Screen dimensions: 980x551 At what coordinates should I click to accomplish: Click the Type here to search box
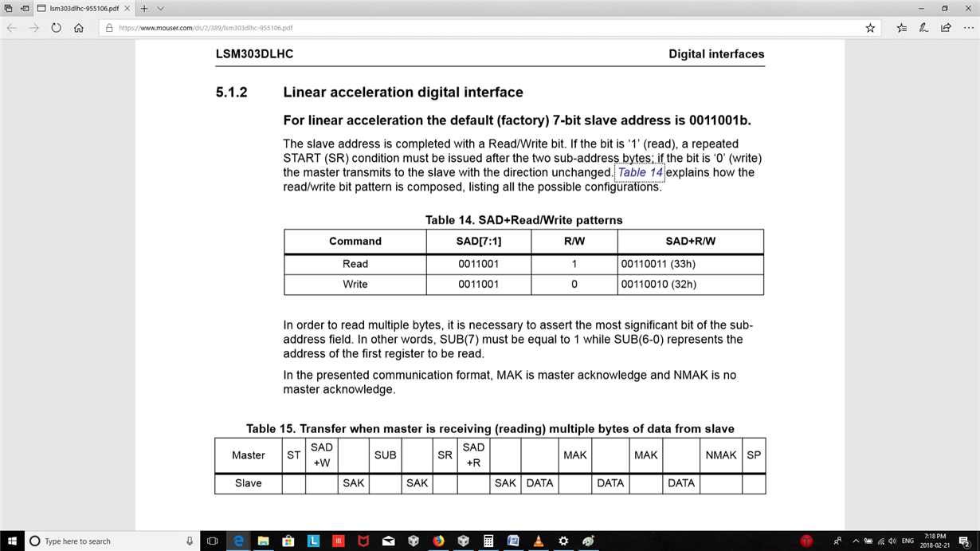tap(112, 541)
